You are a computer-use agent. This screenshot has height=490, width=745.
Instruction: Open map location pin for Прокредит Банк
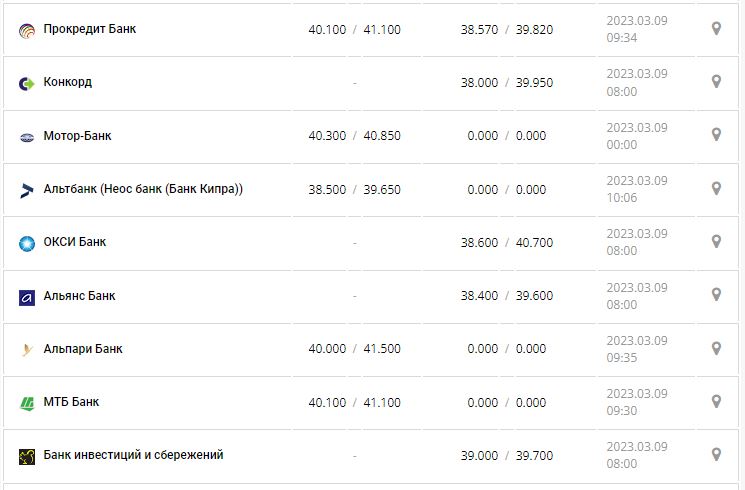[716, 29]
